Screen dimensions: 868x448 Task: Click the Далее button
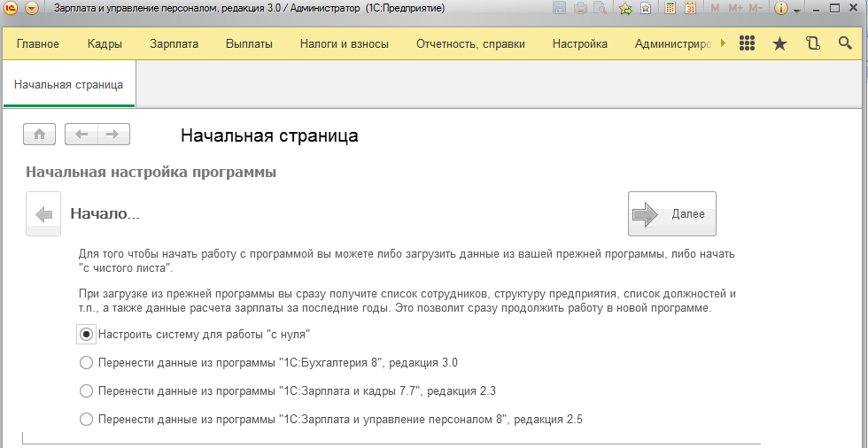(x=672, y=214)
